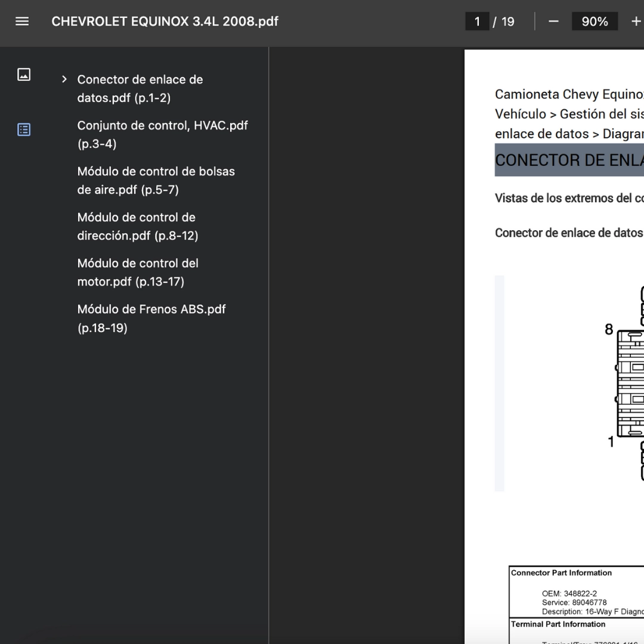Toggle the sidebar with the hamburger menu

(22, 21)
